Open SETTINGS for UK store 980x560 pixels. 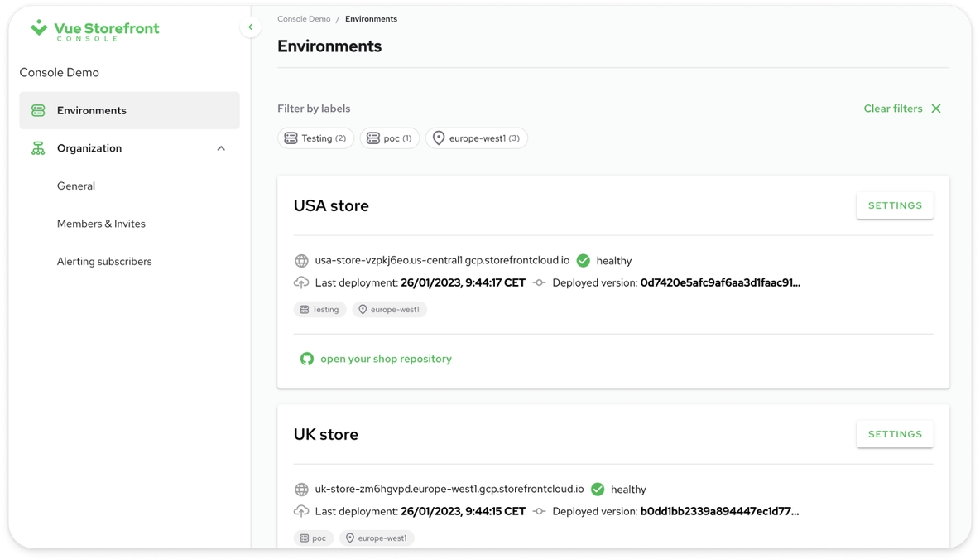tap(895, 434)
